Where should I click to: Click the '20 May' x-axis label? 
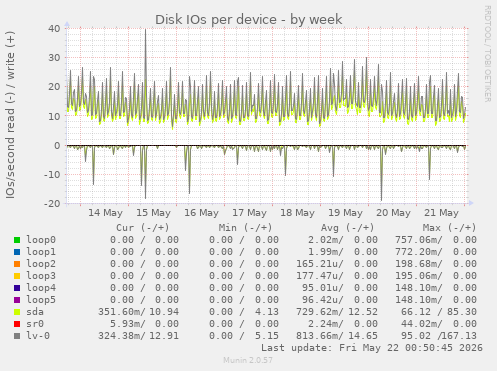[394, 213]
